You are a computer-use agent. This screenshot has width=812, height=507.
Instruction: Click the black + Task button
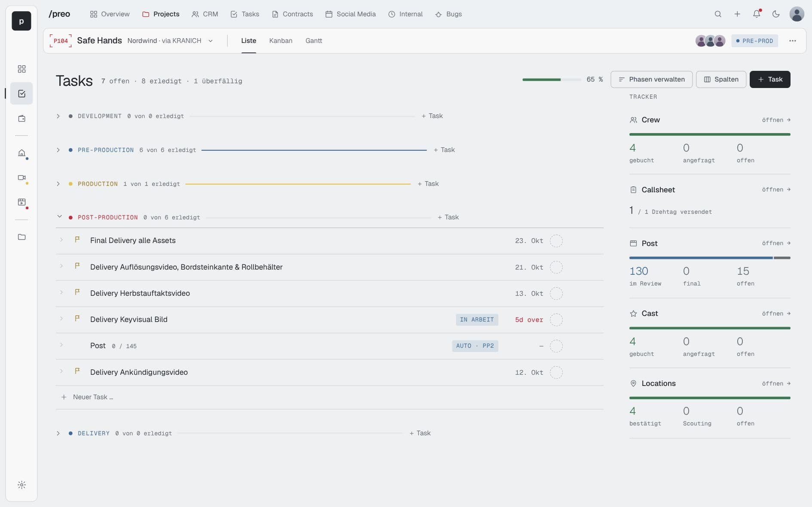pyautogui.click(x=770, y=79)
